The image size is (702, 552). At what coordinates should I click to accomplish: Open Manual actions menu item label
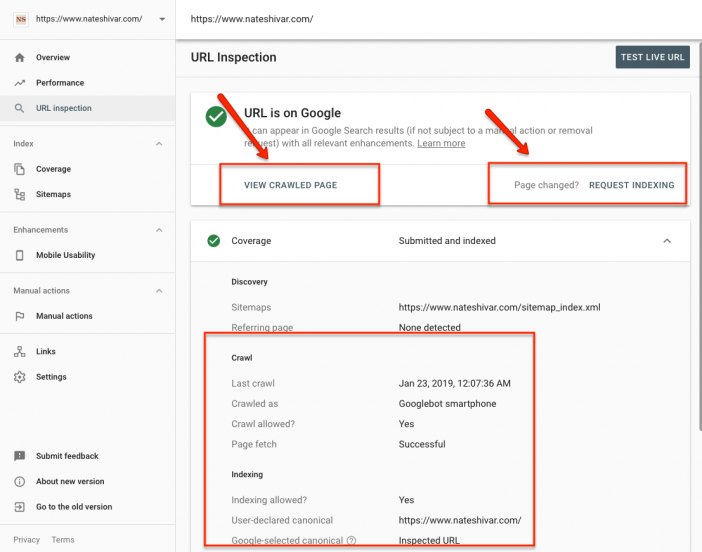point(64,316)
